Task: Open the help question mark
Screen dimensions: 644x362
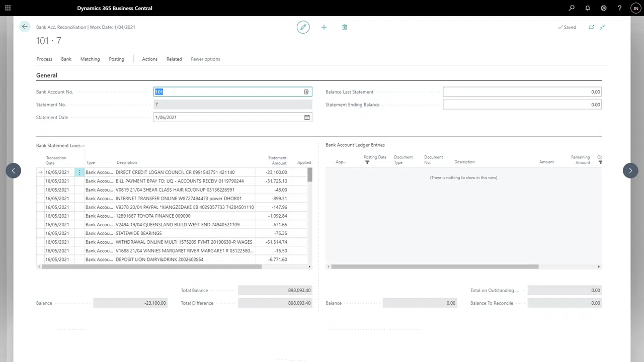Action: [620, 8]
